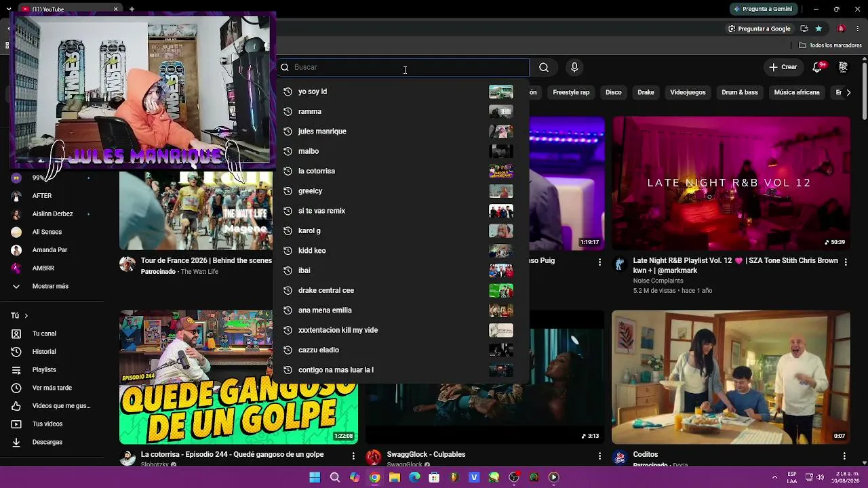Viewport: 868px width, 488px height.
Task: Click the magnifier search button
Action: coord(544,67)
